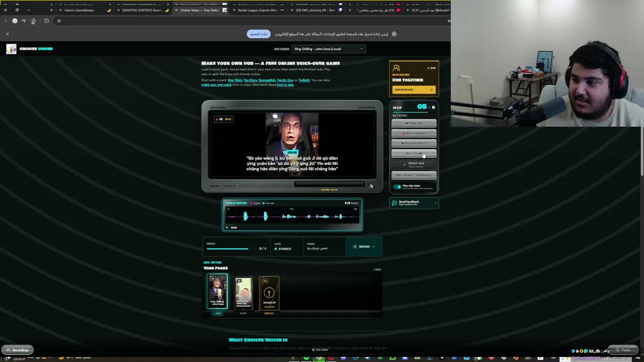Click the Play recording button

click(414, 143)
